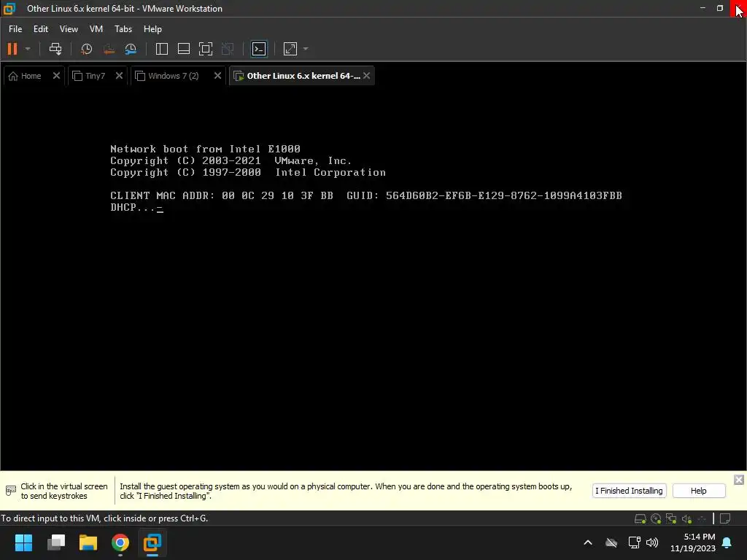
Task: Open the Tabs menu
Action: [123, 29]
